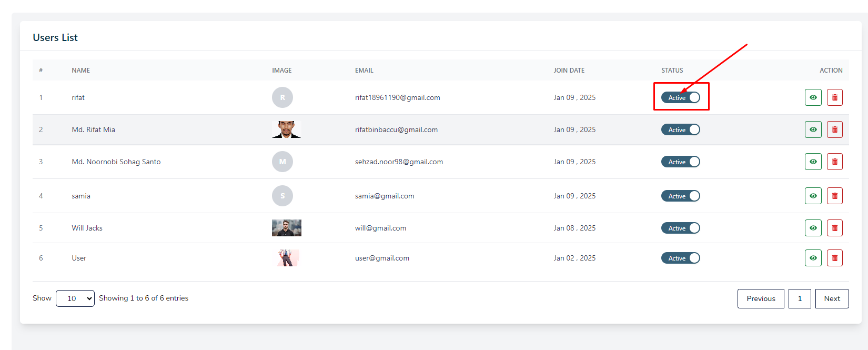View samia's profile via eye icon
Viewport: 868px width, 350px height.
point(813,196)
